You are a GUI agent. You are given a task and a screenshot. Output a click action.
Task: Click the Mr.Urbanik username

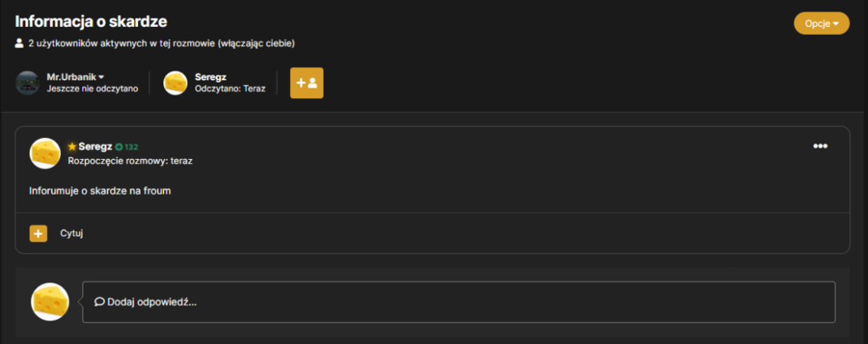tap(71, 77)
